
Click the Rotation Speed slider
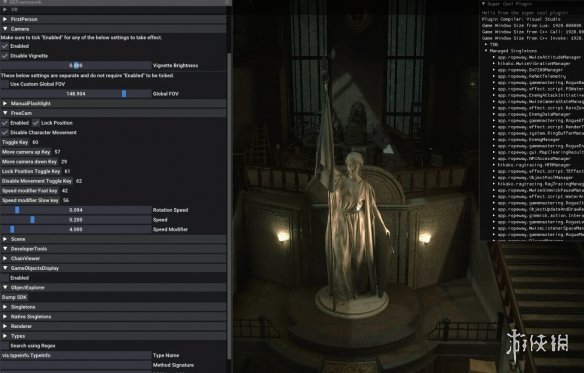click(x=76, y=210)
